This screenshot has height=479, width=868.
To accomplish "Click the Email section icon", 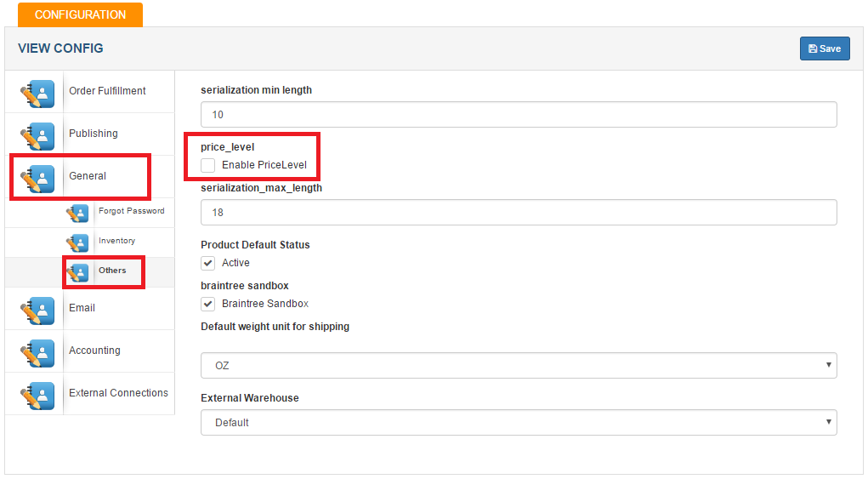I will [x=37, y=311].
